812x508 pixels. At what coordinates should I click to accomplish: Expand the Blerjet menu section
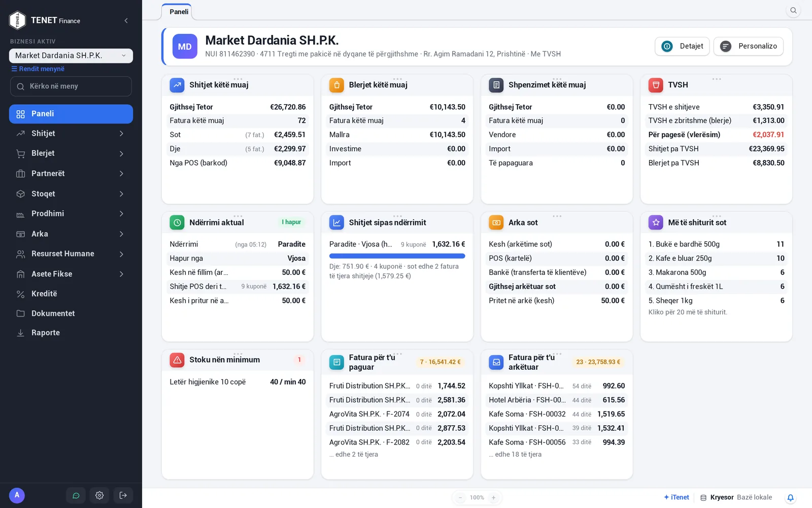point(71,153)
